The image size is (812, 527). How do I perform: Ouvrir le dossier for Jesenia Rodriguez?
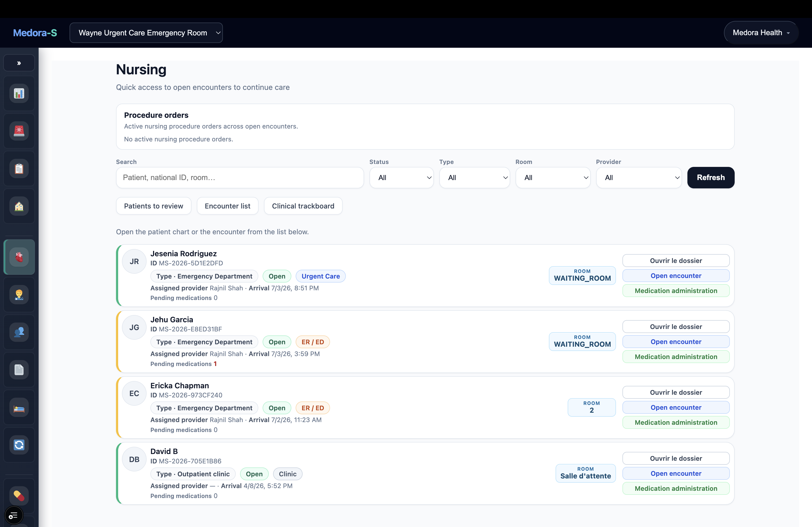[676, 261]
